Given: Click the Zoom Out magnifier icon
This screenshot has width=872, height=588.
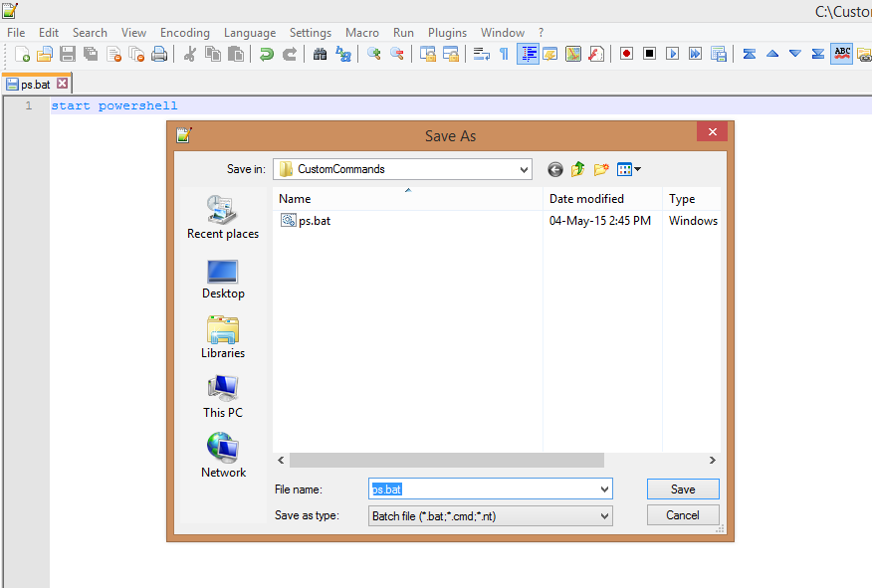Looking at the screenshot, I should (396, 54).
